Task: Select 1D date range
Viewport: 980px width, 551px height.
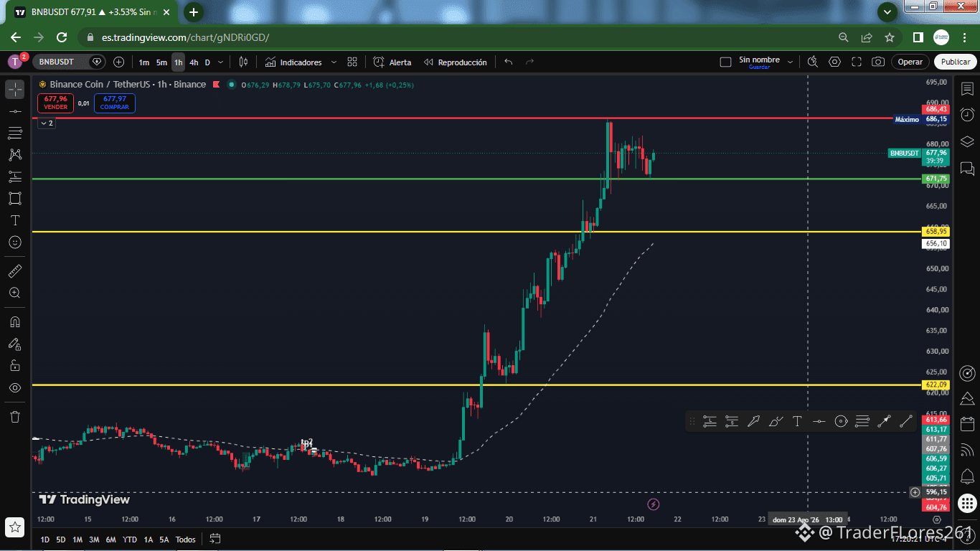Action: point(45,540)
